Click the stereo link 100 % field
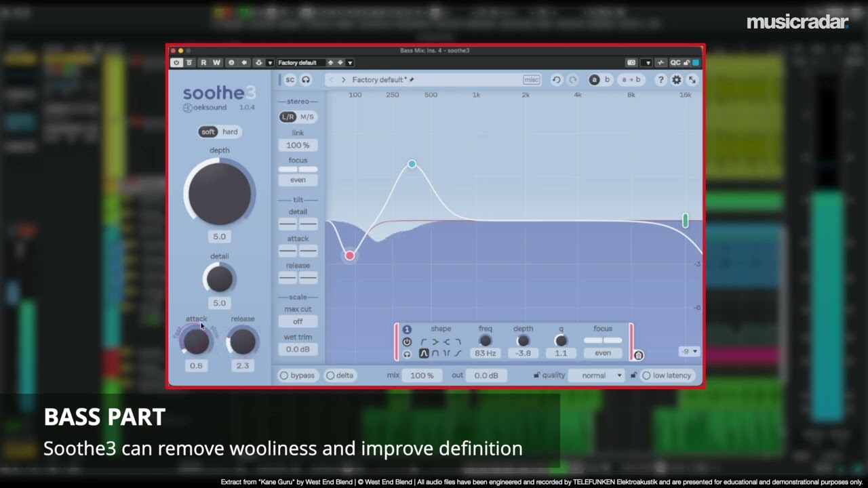 tap(298, 145)
